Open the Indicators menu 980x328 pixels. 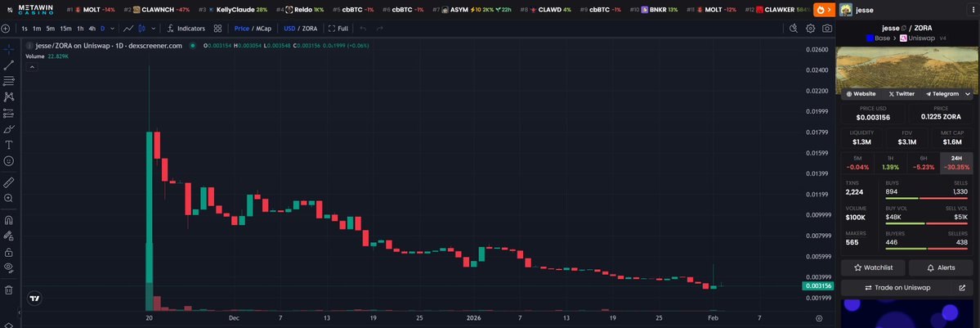tap(186, 29)
